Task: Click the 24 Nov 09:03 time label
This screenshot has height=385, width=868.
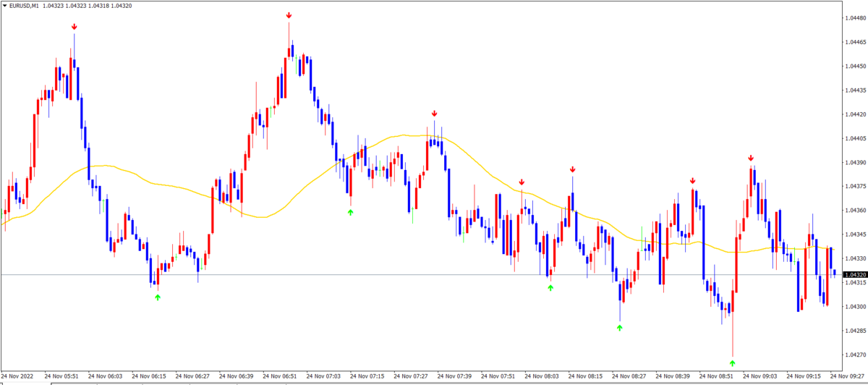Action: click(x=759, y=377)
